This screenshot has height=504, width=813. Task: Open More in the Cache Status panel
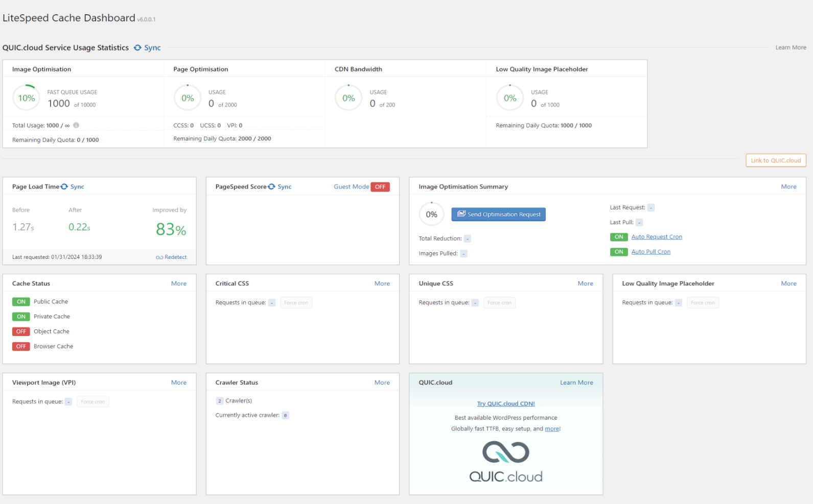pos(179,283)
